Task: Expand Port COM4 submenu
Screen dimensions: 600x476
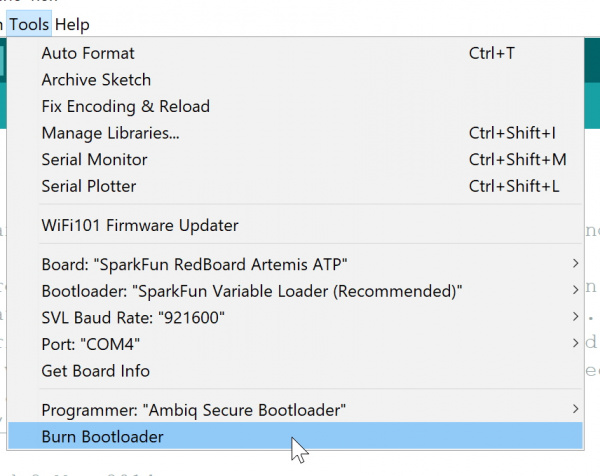Action: pyautogui.click(x=295, y=344)
